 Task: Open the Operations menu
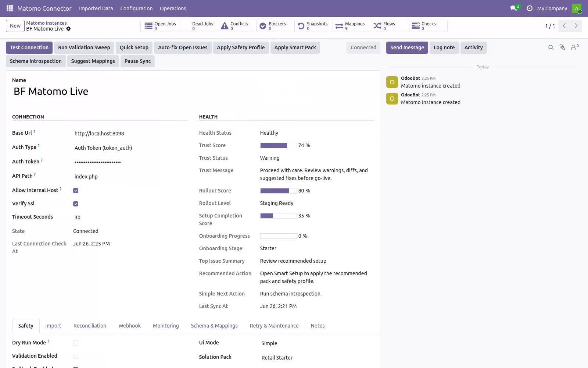(173, 8)
